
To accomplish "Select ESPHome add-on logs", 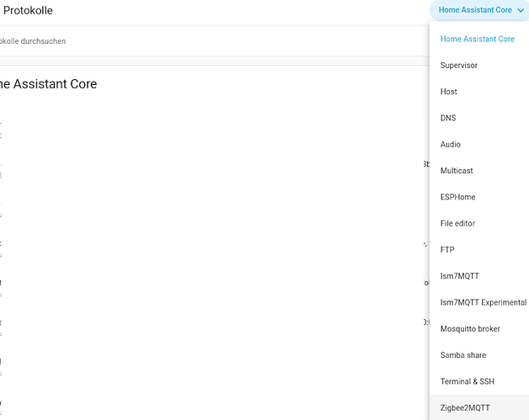I will click(457, 197).
